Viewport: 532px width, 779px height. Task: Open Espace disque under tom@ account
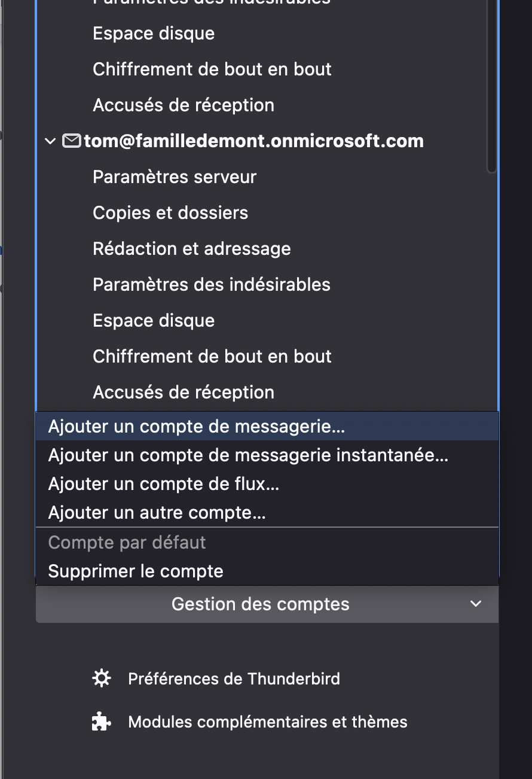pos(154,321)
